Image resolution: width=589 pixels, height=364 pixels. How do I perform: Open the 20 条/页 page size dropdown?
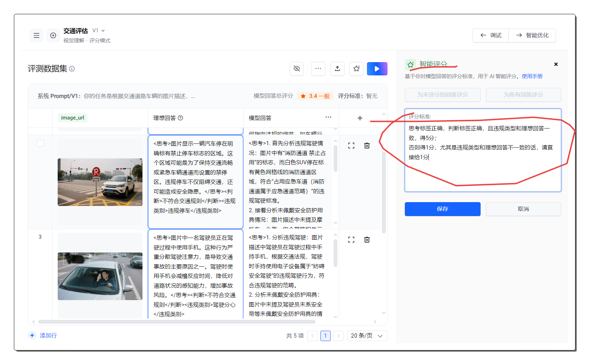367,336
